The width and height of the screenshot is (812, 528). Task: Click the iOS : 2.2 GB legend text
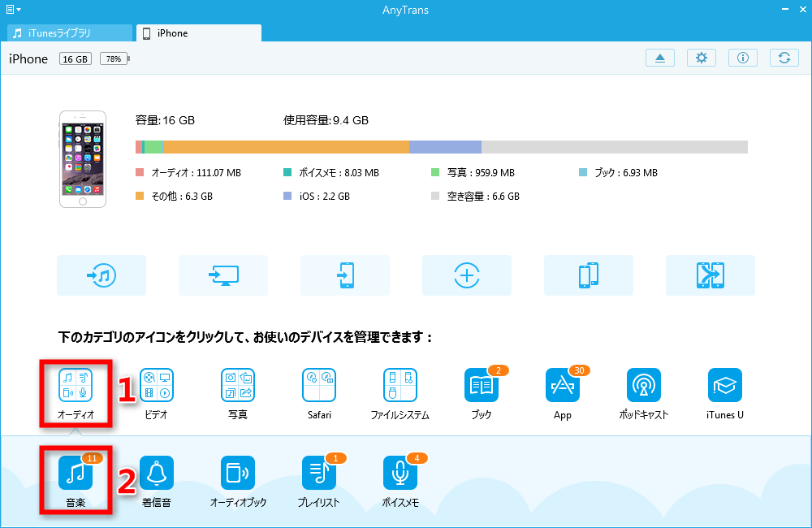coord(325,197)
